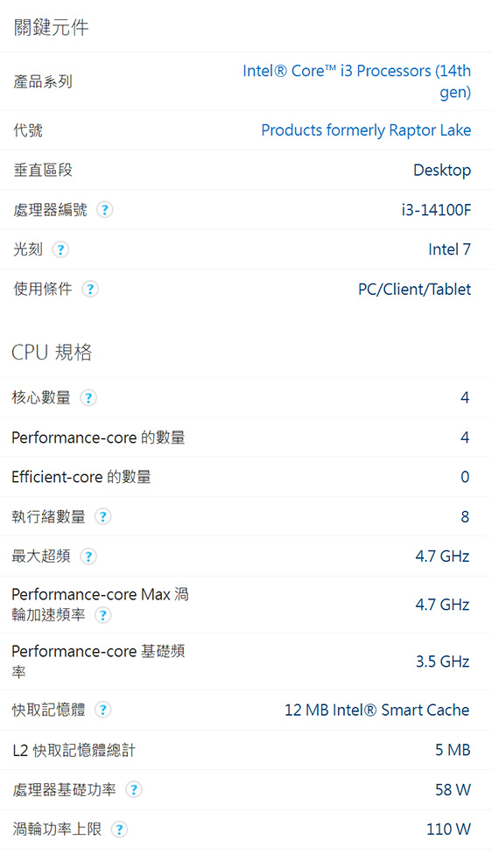
Task: Click help icon for 渦輪加速頻率
Action: pos(103,615)
